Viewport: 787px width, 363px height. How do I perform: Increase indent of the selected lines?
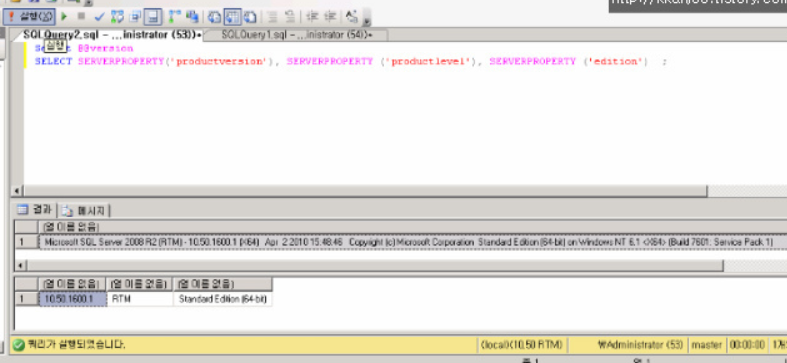tap(330, 17)
